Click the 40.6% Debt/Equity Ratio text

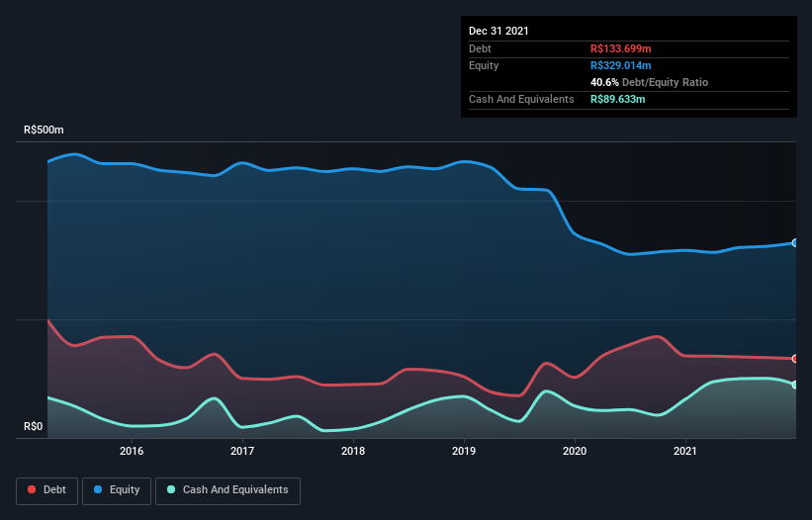click(649, 82)
